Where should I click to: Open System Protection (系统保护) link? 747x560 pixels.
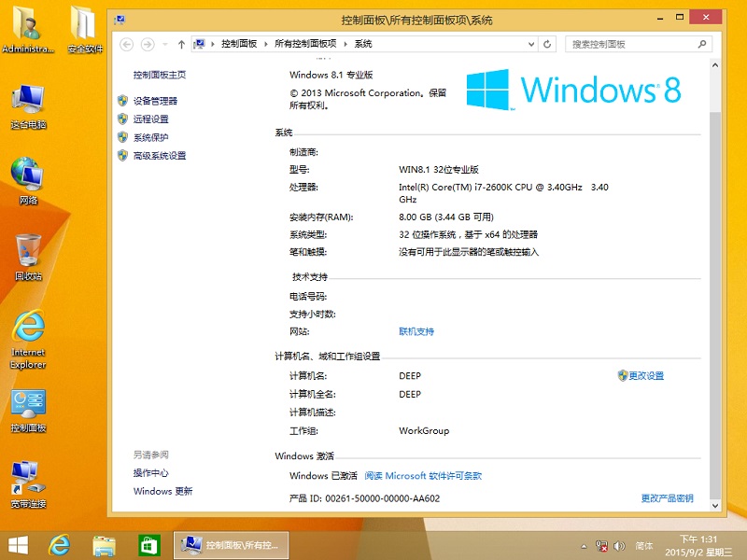[150, 137]
